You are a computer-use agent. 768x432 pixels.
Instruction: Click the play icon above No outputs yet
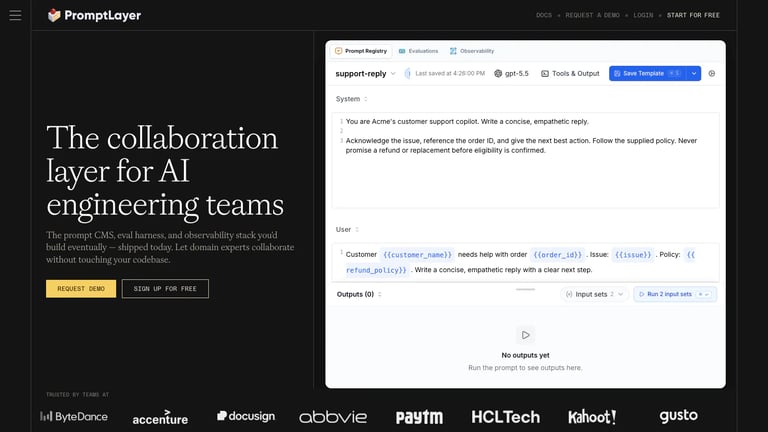point(526,335)
